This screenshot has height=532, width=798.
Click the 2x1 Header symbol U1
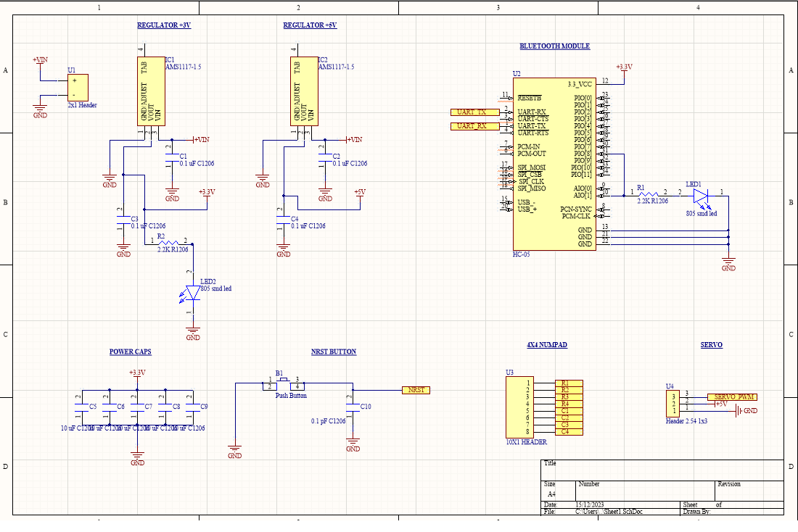pos(78,87)
